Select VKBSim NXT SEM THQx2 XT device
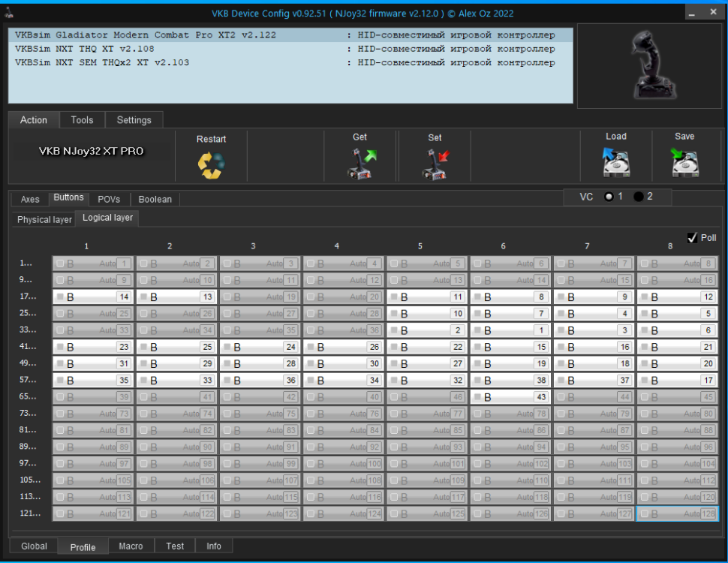Screen dimensions: 728x563 click(102, 62)
